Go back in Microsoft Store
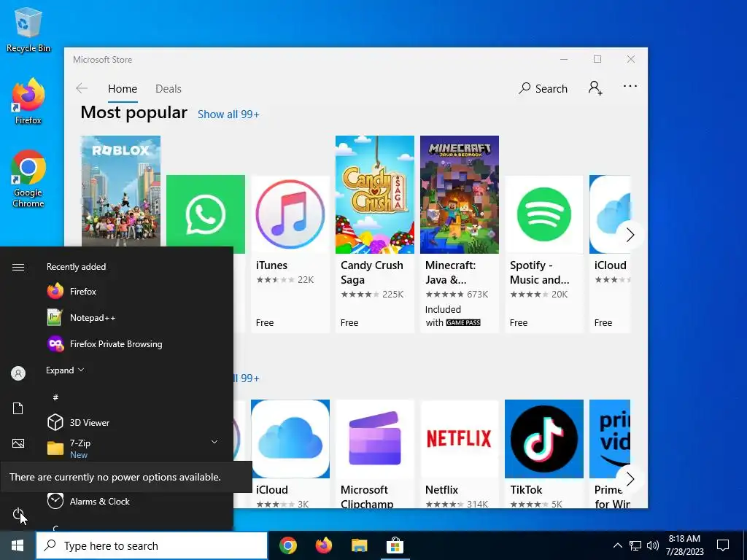The height and width of the screenshot is (560, 747). pyautogui.click(x=82, y=88)
